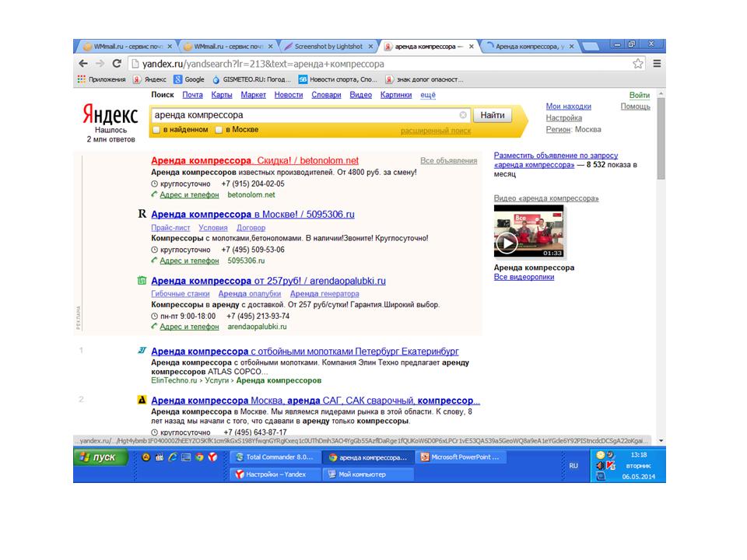Switch to Microsoft PowerPoint in the taskbar
Viewport: 747px width, 560px height.
click(x=461, y=457)
